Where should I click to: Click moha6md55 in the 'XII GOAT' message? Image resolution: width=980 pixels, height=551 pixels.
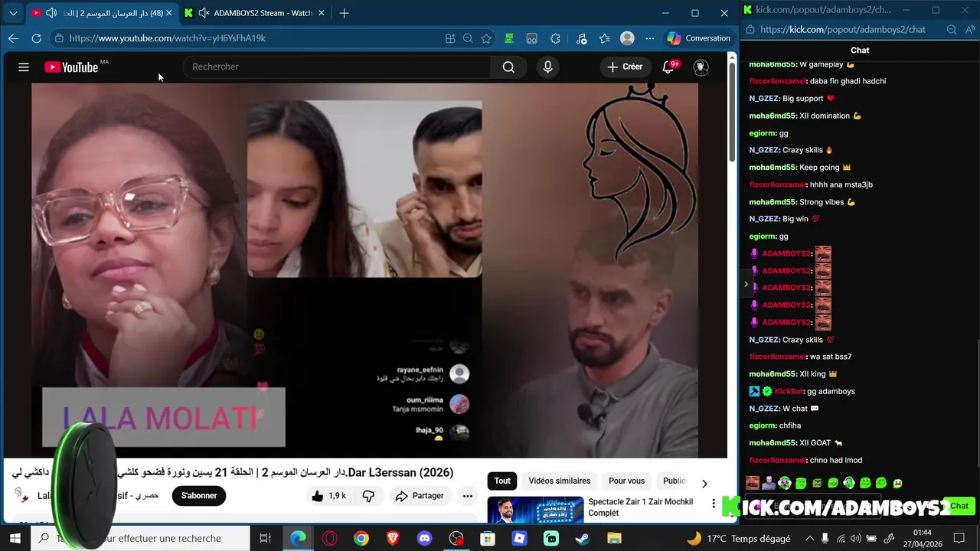(773, 443)
